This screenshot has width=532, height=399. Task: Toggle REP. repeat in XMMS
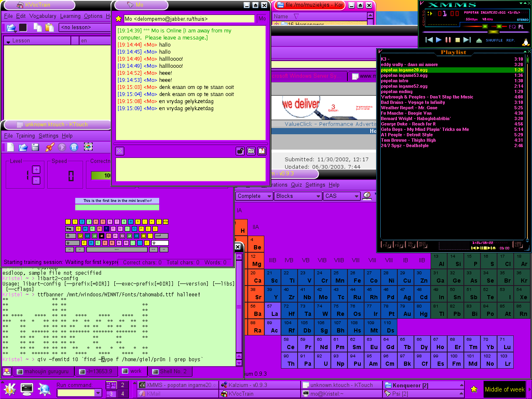click(510, 40)
